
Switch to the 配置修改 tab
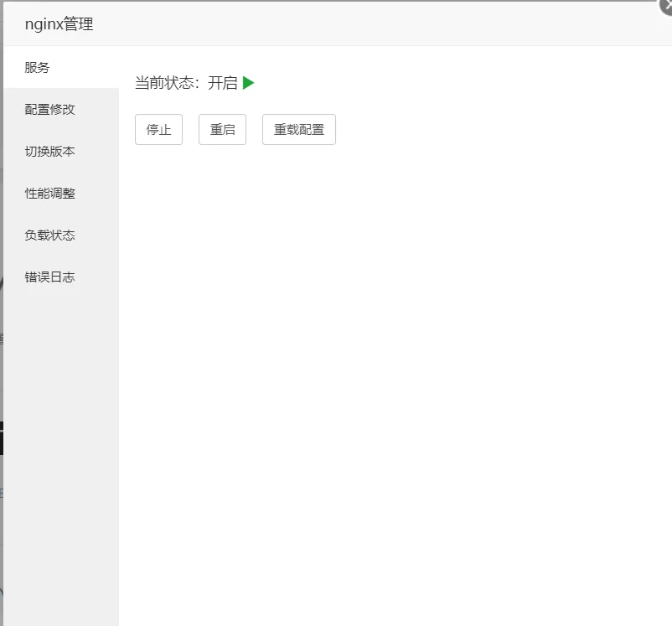coord(61,109)
